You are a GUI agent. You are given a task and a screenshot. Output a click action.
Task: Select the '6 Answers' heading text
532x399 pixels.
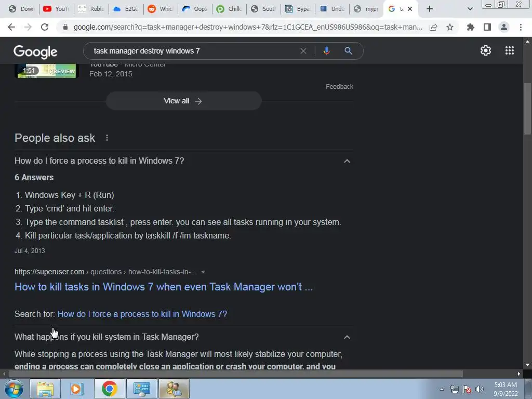point(34,178)
